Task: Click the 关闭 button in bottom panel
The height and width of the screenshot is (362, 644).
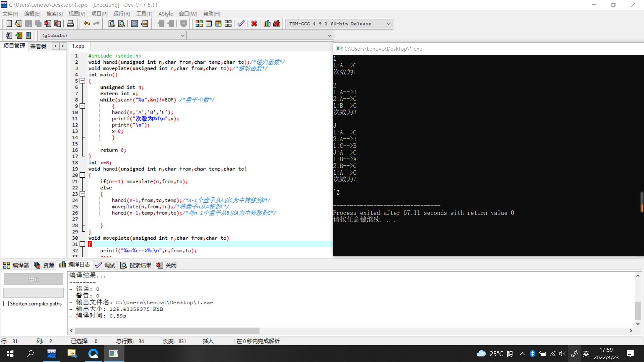Action: pyautogui.click(x=167, y=265)
